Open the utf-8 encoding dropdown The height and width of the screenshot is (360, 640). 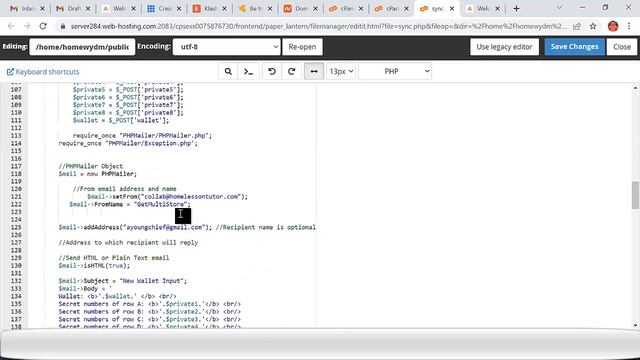pyautogui.click(x=227, y=47)
